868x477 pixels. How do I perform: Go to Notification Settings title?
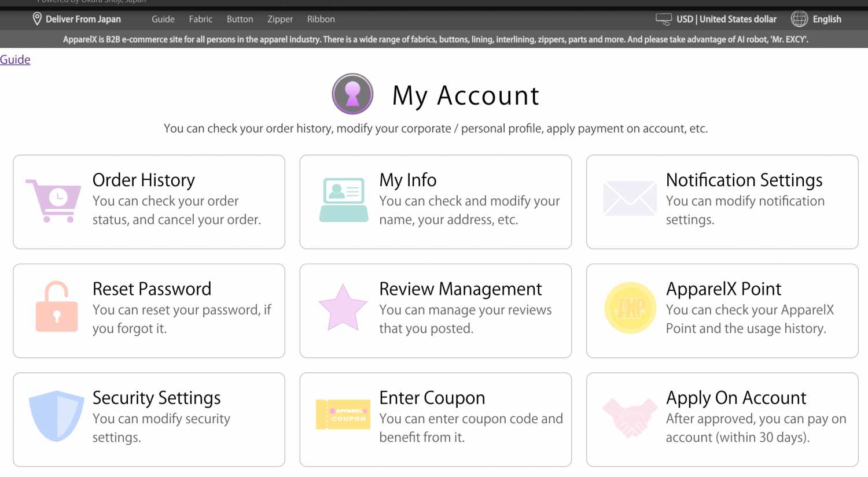744,180
